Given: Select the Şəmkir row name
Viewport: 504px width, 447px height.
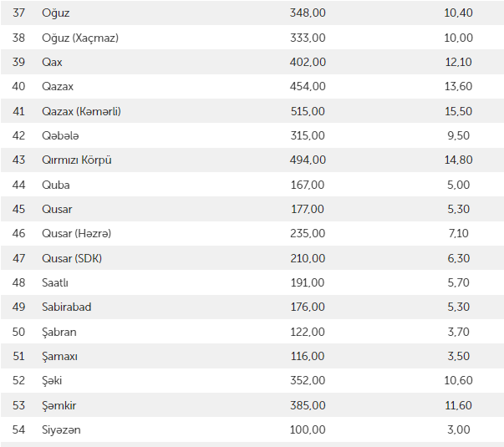Looking at the screenshot, I should (x=59, y=405).
